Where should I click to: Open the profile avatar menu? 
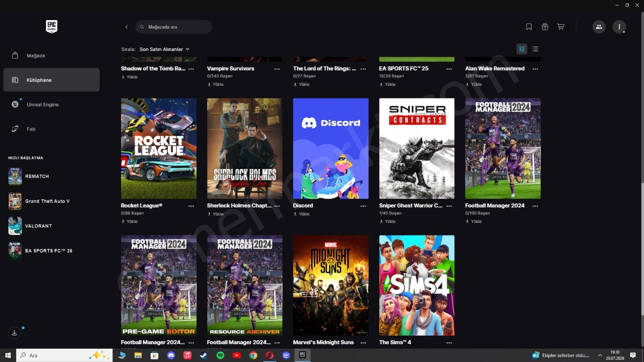coord(619,27)
